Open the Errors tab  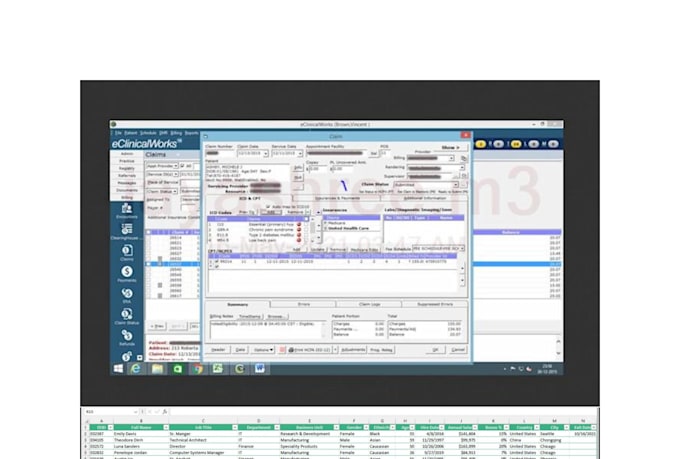(x=304, y=304)
